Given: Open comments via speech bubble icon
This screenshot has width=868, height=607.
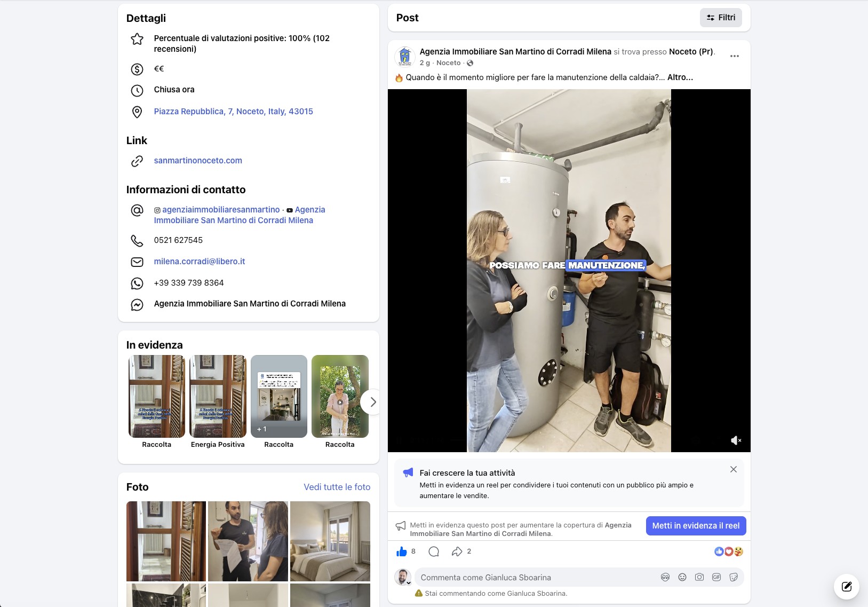Looking at the screenshot, I should tap(434, 551).
